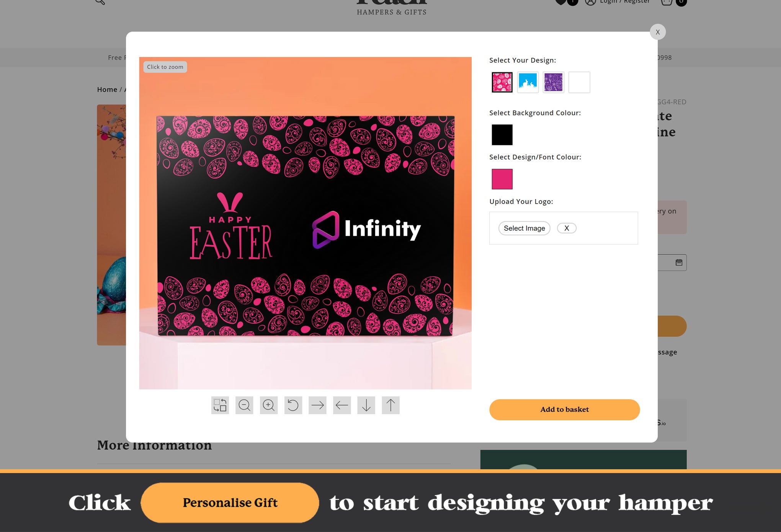This screenshot has width=781, height=532.
Task: Rotate the logo using the rotate icon
Action: click(293, 405)
